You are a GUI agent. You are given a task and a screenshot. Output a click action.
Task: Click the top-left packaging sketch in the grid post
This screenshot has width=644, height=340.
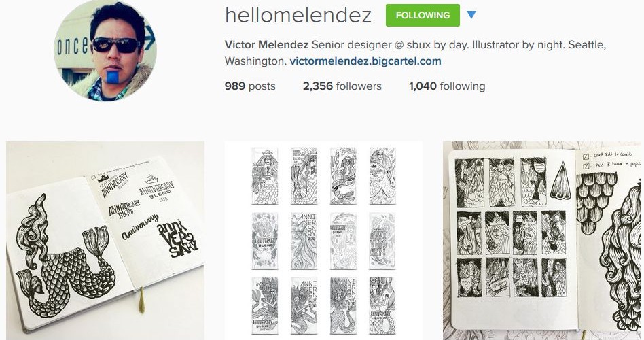coord(264,176)
